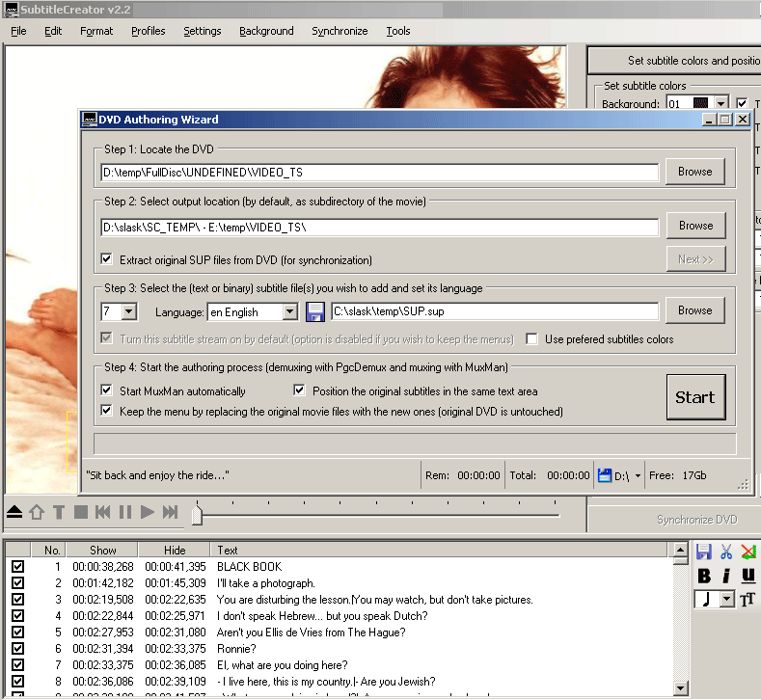The width and height of the screenshot is (761, 700).
Task: Click the Set subtitle colors and position button
Action: tap(674, 61)
